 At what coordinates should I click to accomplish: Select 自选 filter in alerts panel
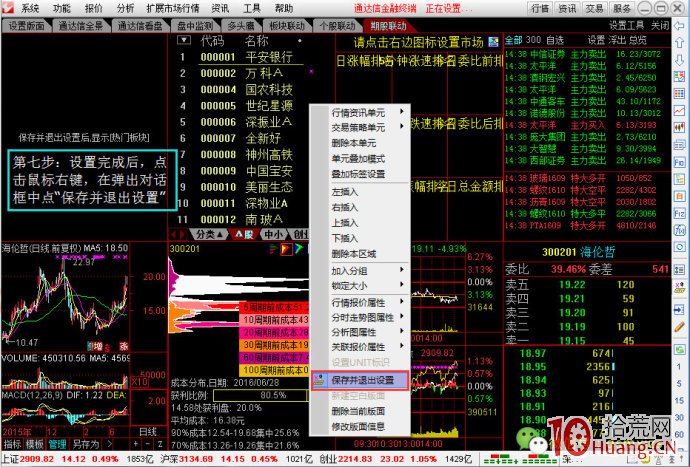[x=554, y=40]
